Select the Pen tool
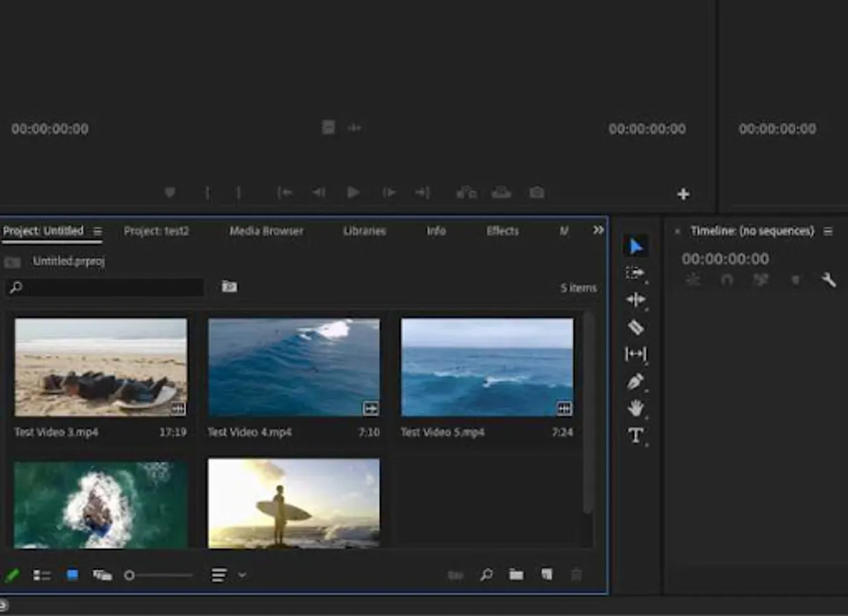The height and width of the screenshot is (616, 848). pos(635,381)
